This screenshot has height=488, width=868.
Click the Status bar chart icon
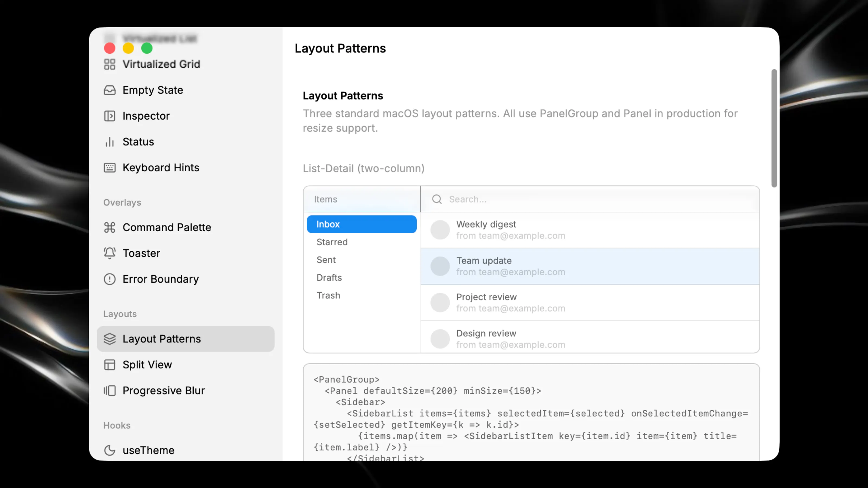tap(110, 142)
